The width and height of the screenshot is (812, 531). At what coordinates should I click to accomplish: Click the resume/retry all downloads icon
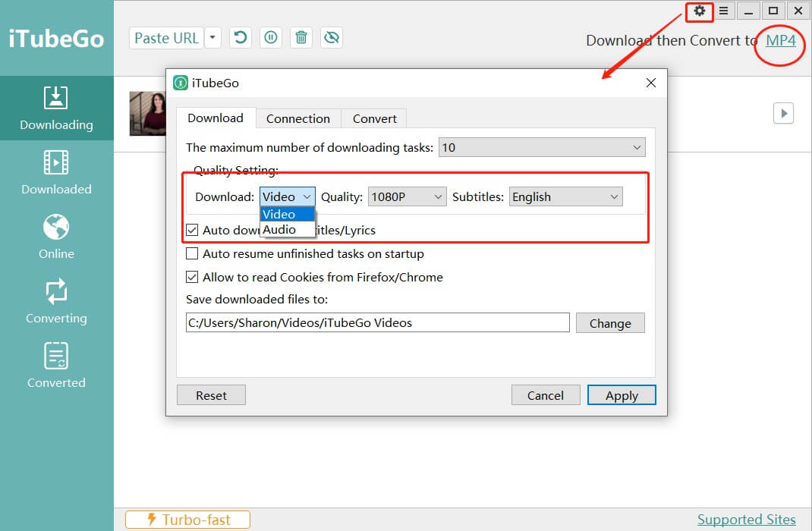[241, 38]
